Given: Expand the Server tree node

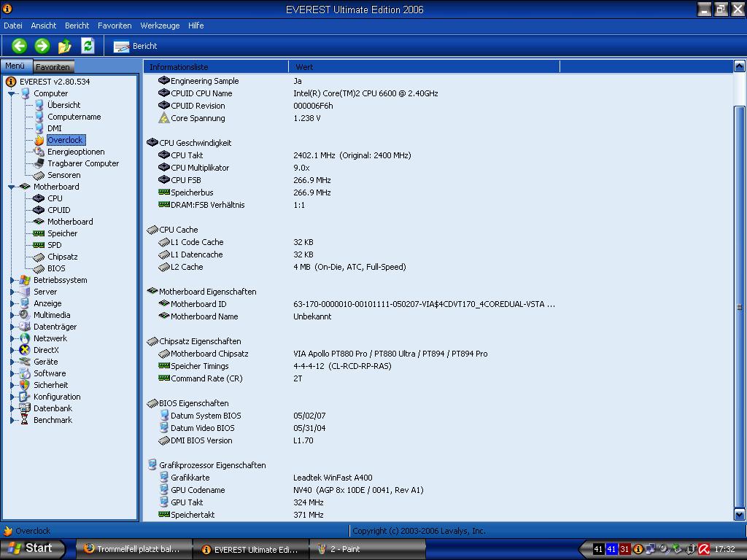Looking at the screenshot, I should 12,292.
